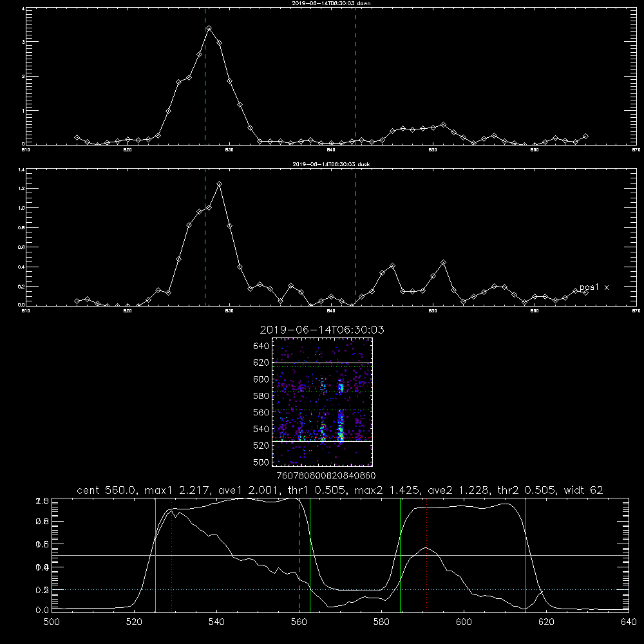Select the 'max2 1.425' value text
The image size is (644, 644).
pos(386,490)
